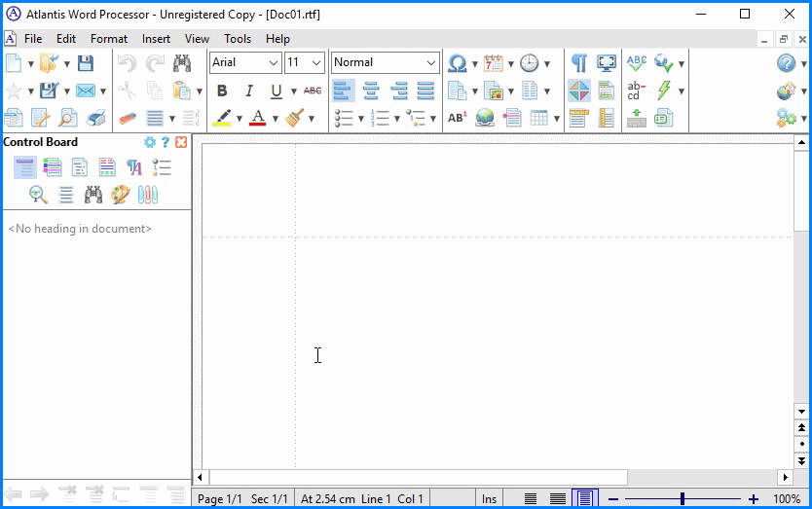
Task: Open the Format menu
Action: (x=109, y=39)
